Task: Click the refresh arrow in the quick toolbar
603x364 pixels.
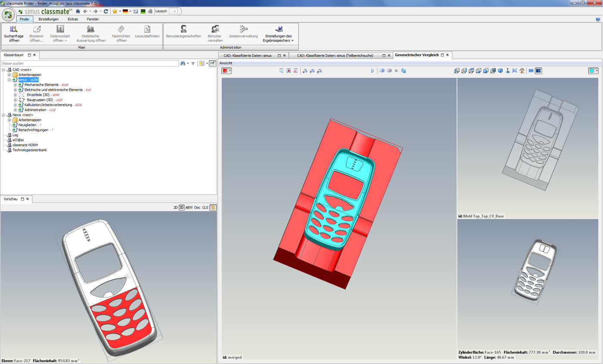Action: coord(106,11)
